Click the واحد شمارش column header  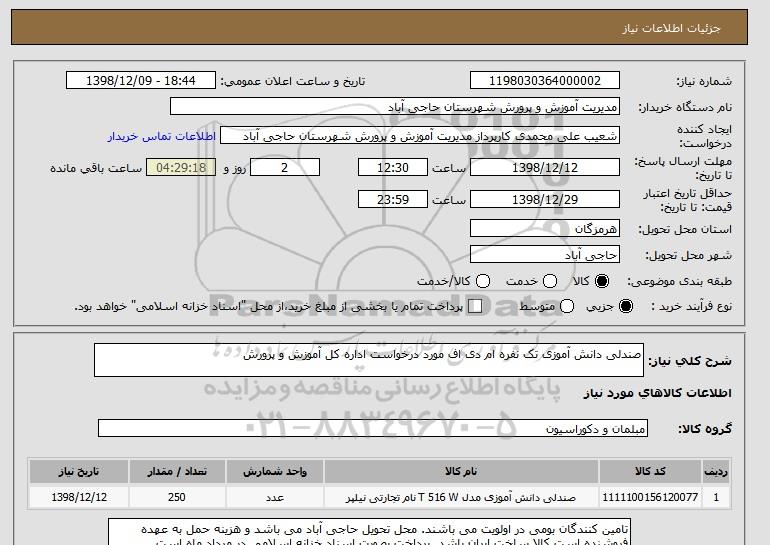click(x=275, y=471)
